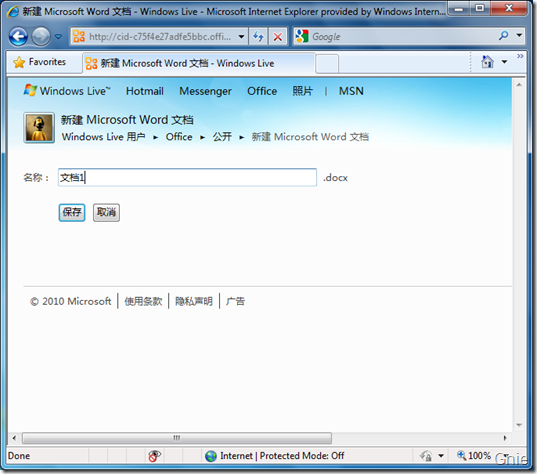Open the 广告 footer link
537x474 pixels.
coord(235,301)
